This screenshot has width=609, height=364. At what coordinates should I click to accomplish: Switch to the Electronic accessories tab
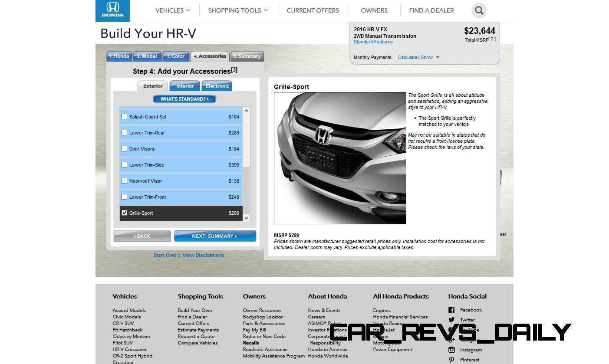click(x=217, y=86)
